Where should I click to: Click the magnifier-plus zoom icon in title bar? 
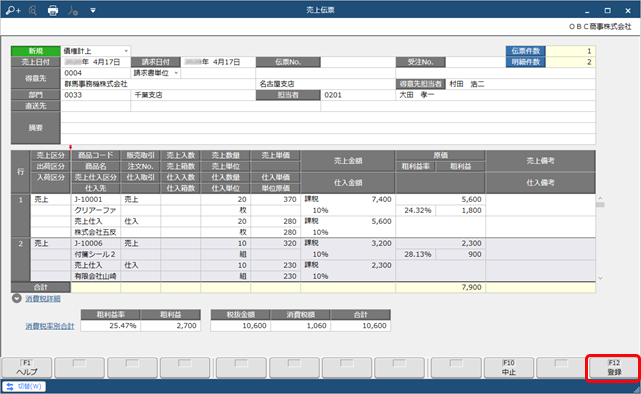click(x=13, y=10)
